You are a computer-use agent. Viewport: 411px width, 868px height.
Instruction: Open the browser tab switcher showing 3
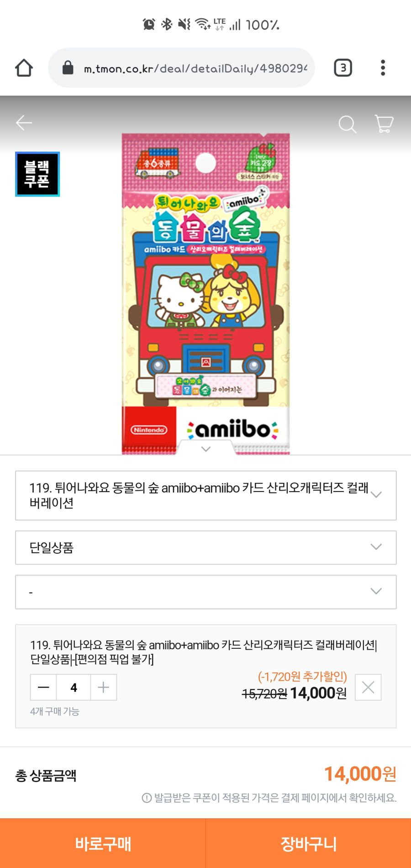(343, 68)
